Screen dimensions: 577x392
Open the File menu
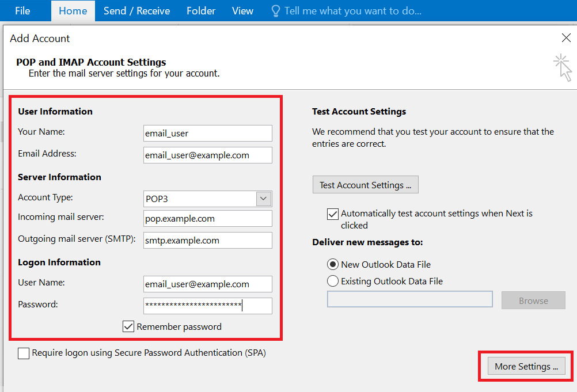tap(22, 10)
